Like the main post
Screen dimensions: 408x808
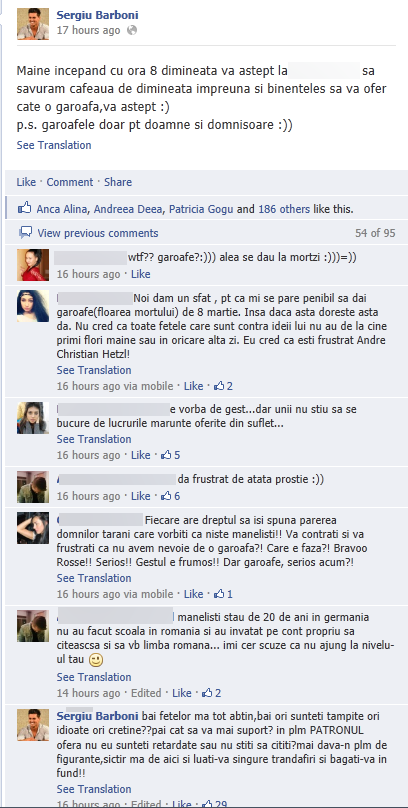coord(26,182)
